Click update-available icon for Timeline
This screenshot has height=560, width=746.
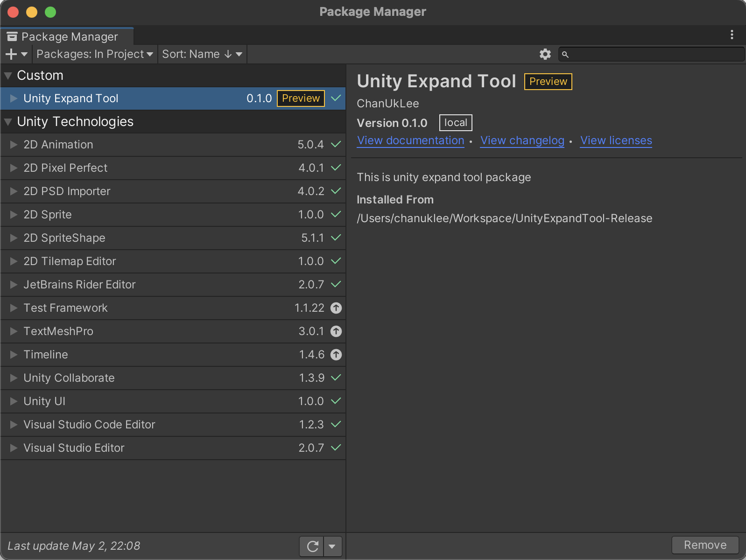336,355
